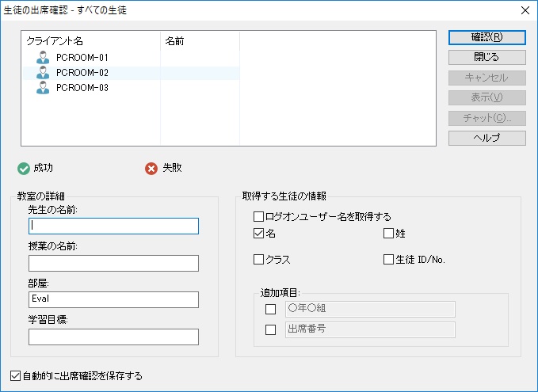Click the 部屋 field containing Eval
538x392 pixels.
point(113,299)
